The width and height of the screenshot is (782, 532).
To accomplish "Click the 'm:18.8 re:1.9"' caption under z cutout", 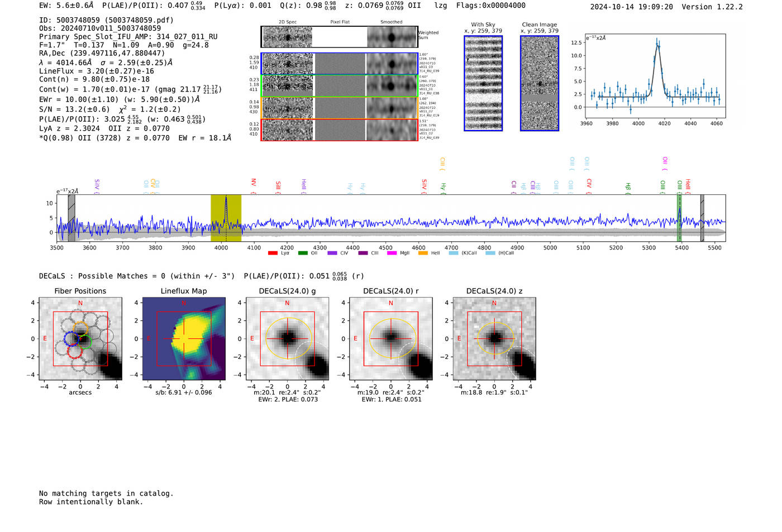I will (x=494, y=392).
